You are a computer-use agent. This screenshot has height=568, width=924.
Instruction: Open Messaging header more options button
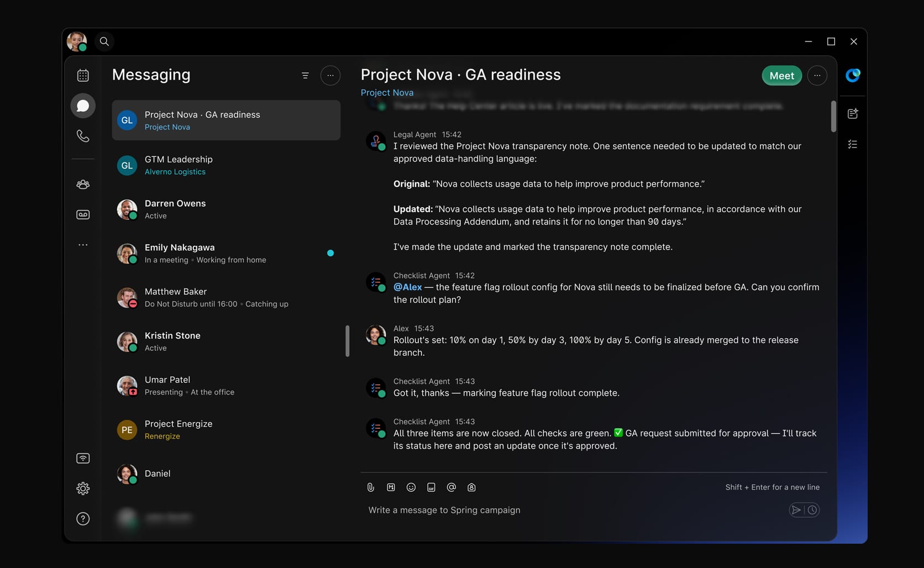(x=330, y=75)
